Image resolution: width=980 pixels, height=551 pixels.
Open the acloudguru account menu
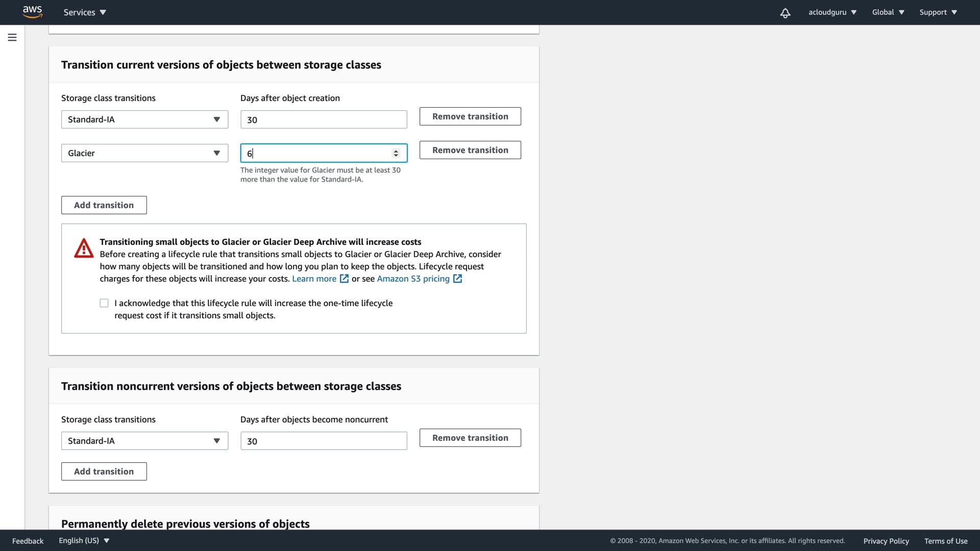(832, 12)
